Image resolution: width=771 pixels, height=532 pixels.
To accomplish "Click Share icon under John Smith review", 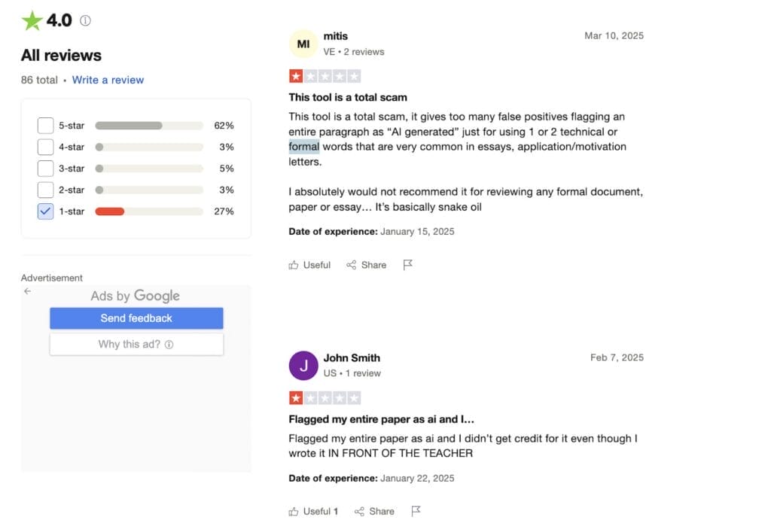I will coord(360,512).
